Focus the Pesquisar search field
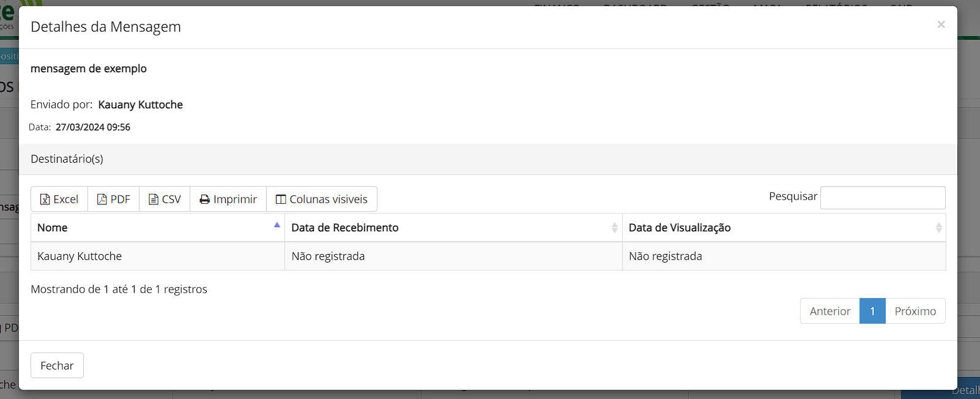 click(x=883, y=198)
